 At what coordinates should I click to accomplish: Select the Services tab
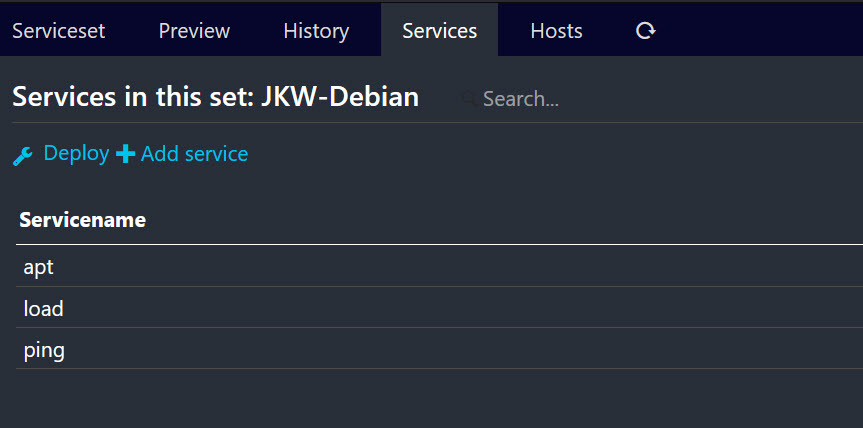point(439,31)
